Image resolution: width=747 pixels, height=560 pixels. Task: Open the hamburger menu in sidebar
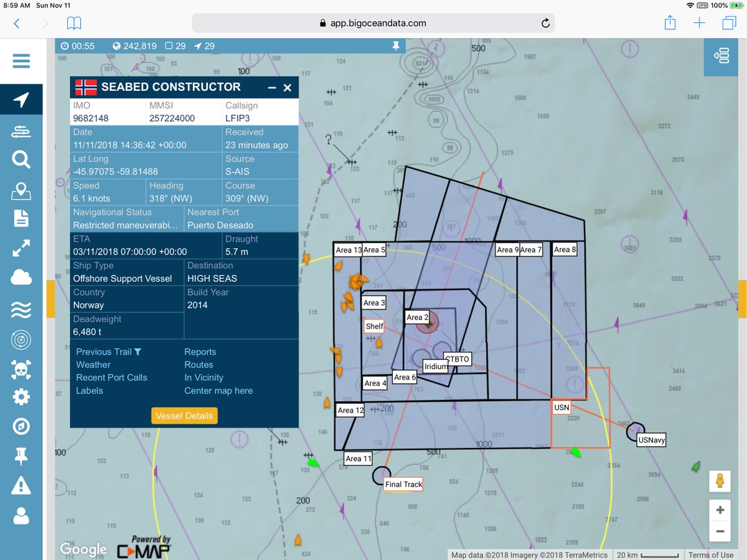[21, 62]
